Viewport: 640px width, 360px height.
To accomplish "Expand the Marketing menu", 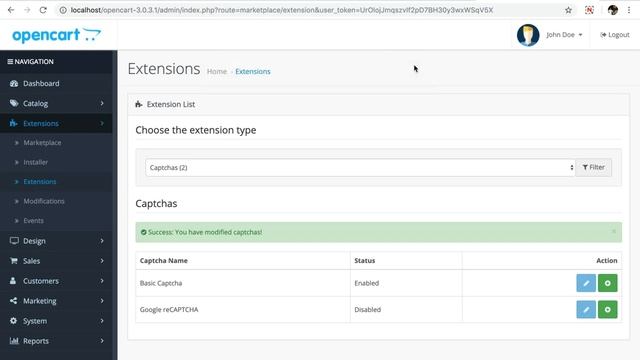I will point(56,301).
